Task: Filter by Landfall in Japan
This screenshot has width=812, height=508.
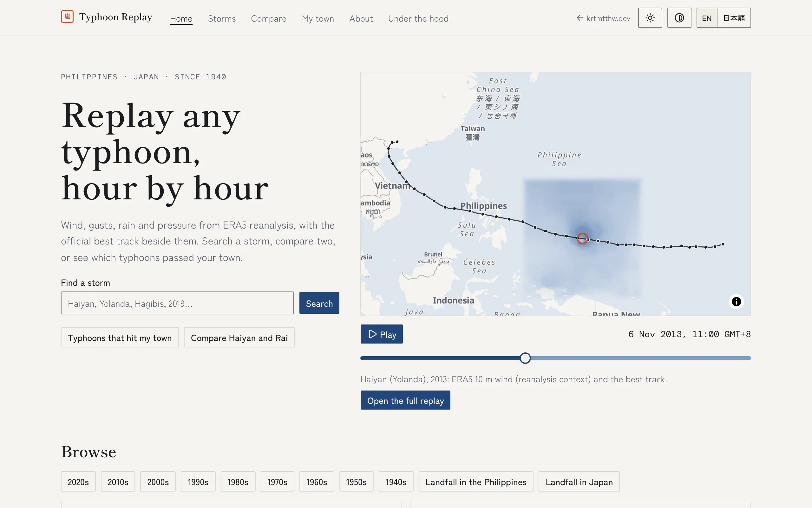Action: coord(579,481)
